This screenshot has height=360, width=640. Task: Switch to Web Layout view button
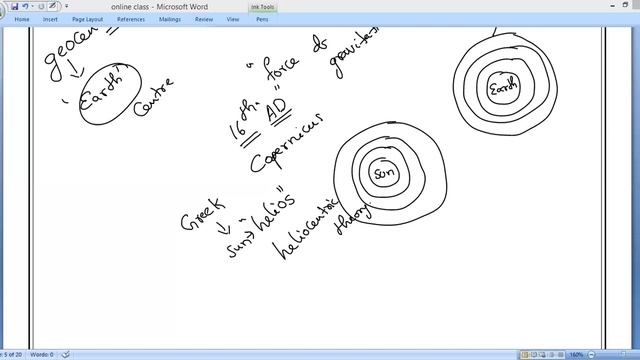click(542, 355)
